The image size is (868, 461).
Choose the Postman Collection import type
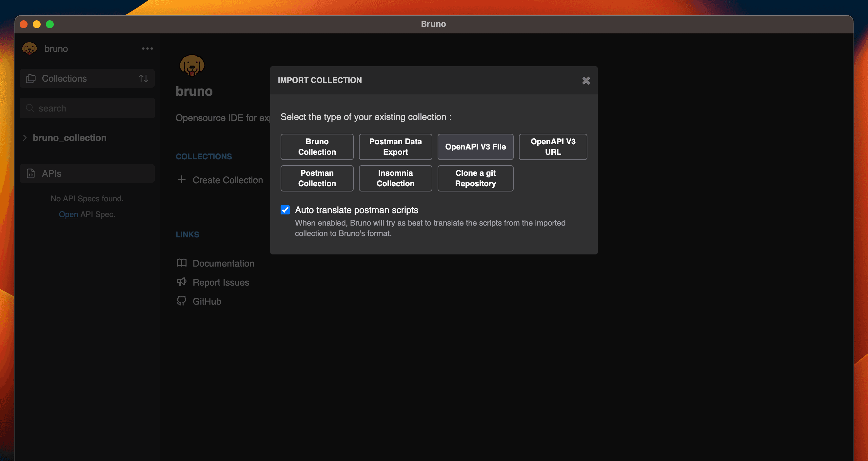317,178
